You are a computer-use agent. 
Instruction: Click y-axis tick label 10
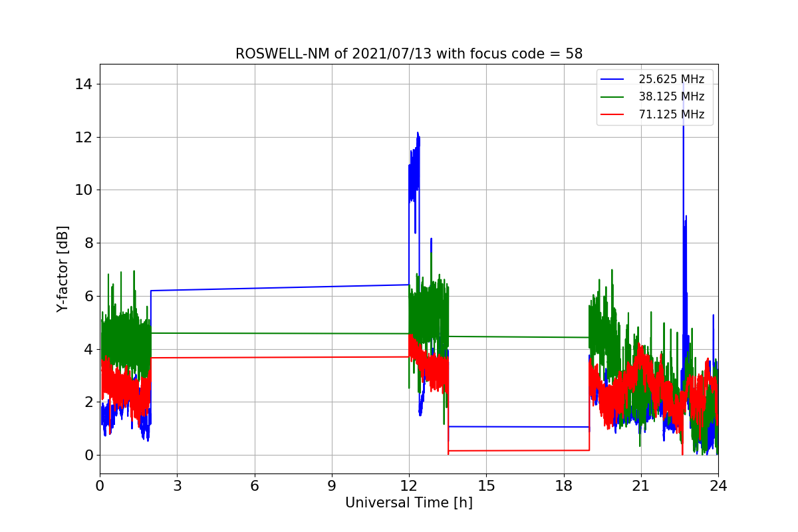[x=84, y=190]
